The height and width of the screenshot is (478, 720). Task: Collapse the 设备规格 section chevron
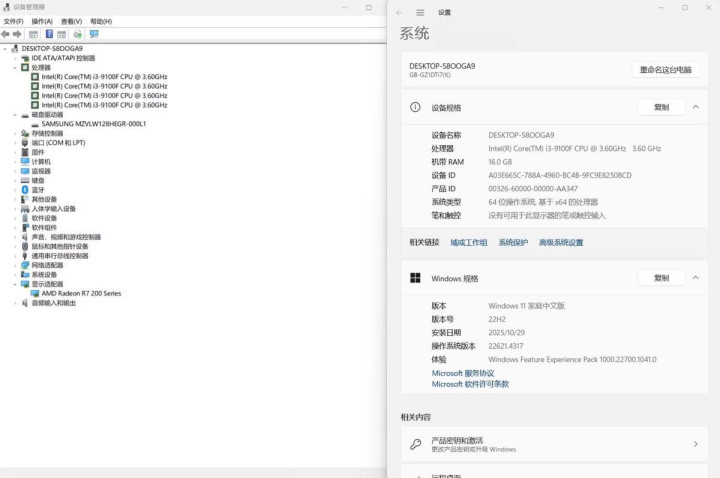pos(696,107)
